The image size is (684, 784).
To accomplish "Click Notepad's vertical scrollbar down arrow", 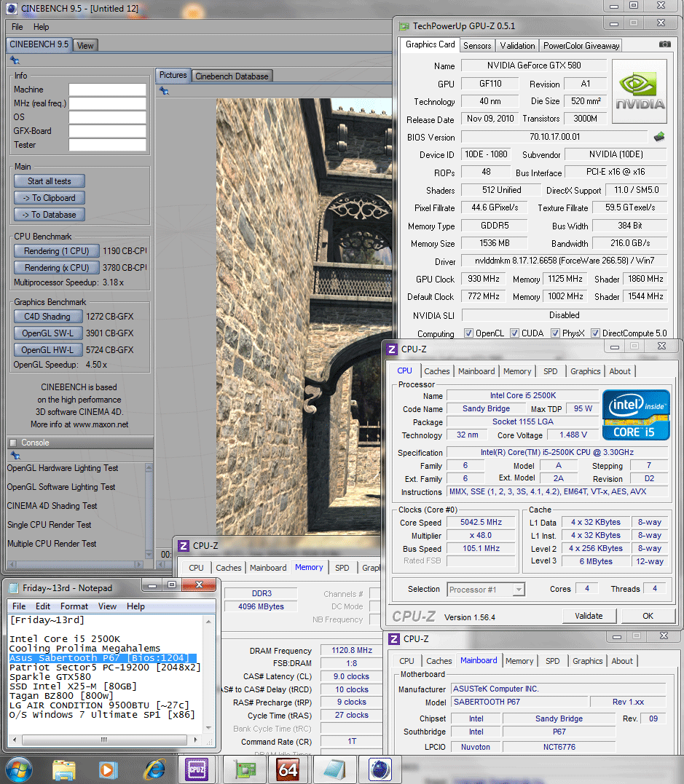I will [x=208, y=728].
